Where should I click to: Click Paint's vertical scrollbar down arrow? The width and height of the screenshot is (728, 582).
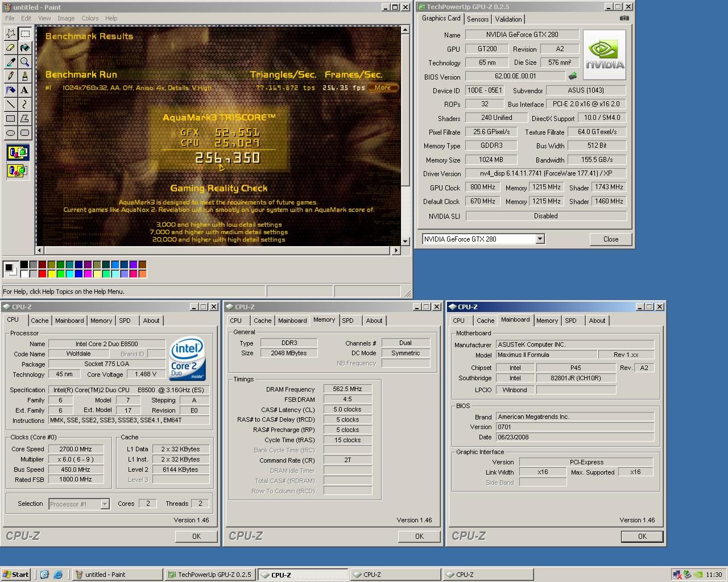point(406,242)
